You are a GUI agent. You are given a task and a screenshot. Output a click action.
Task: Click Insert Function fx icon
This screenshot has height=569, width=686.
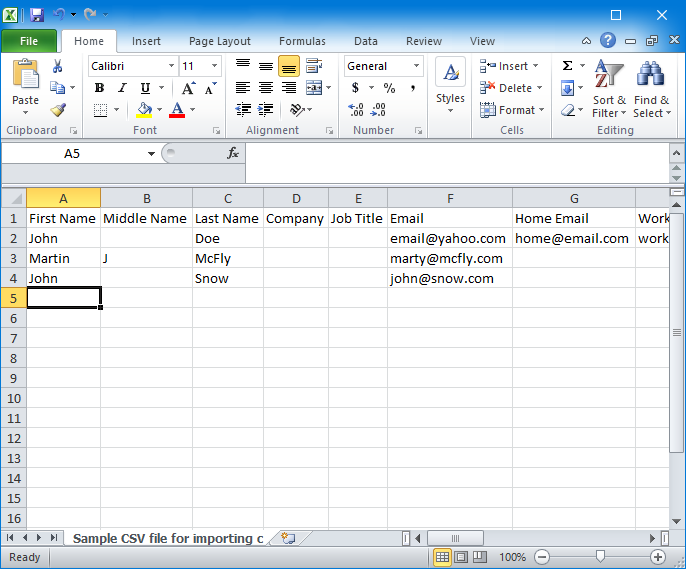(x=233, y=153)
